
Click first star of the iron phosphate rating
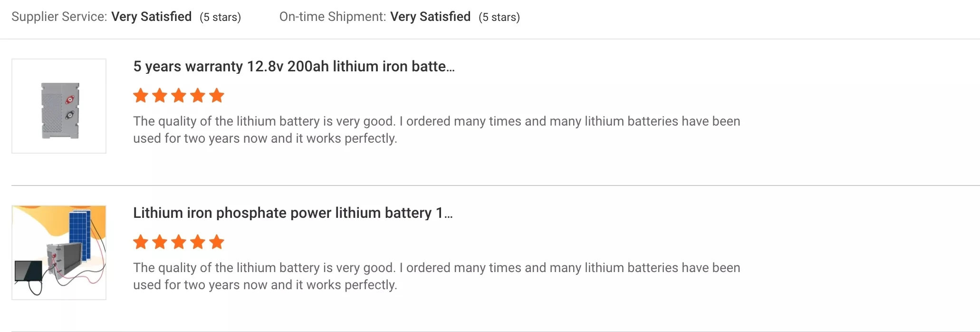pyautogui.click(x=141, y=242)
